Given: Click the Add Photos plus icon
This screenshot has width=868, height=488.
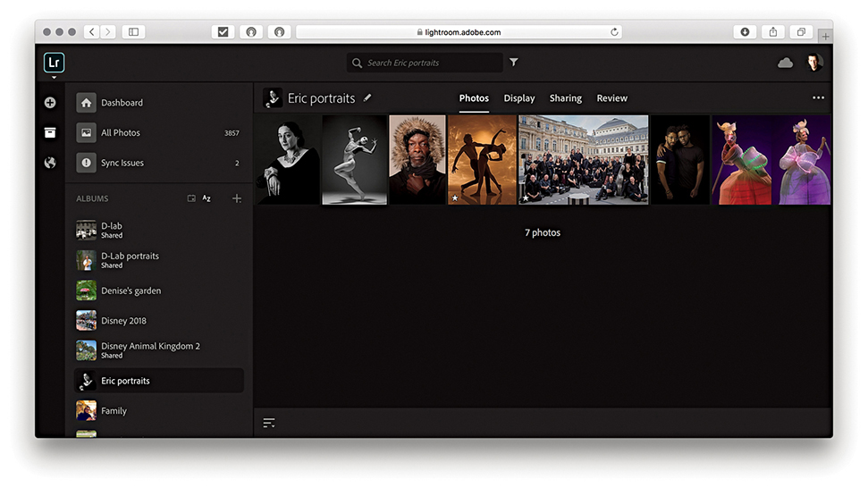Looking at the screenshot, I should (50, 103).
